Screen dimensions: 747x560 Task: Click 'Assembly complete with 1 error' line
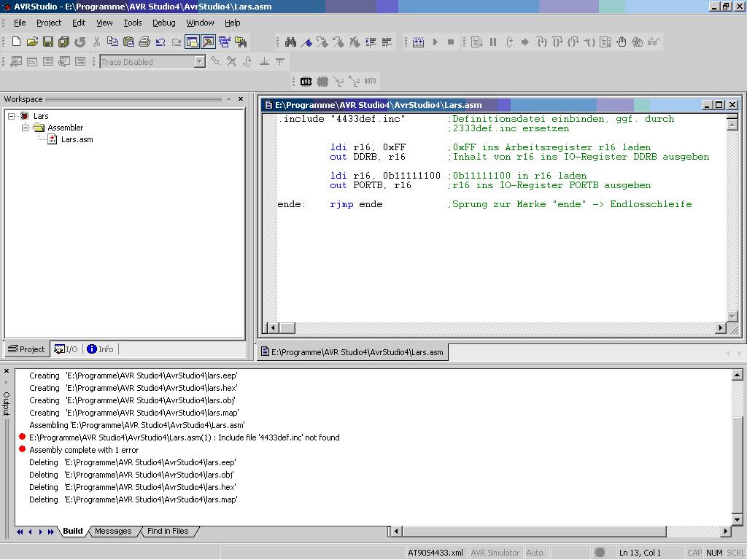(84, 450)
